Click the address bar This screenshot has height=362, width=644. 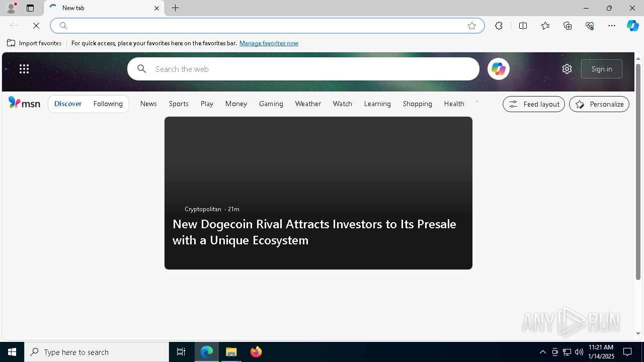pos(267,26)
